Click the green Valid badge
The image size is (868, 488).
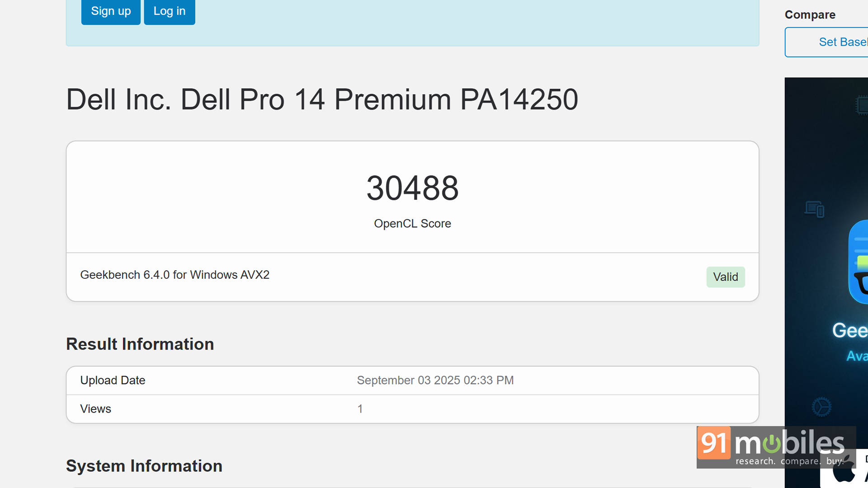click(x=725, y=277)
